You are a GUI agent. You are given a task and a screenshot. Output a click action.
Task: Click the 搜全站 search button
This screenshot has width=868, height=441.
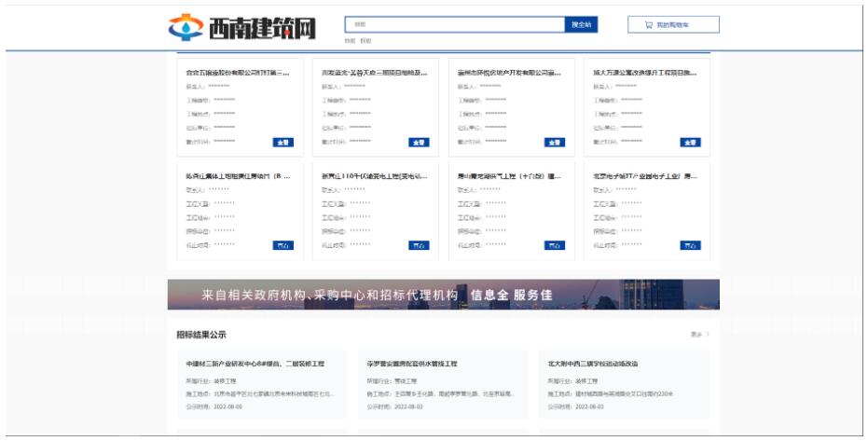click(x=581, y=24)
